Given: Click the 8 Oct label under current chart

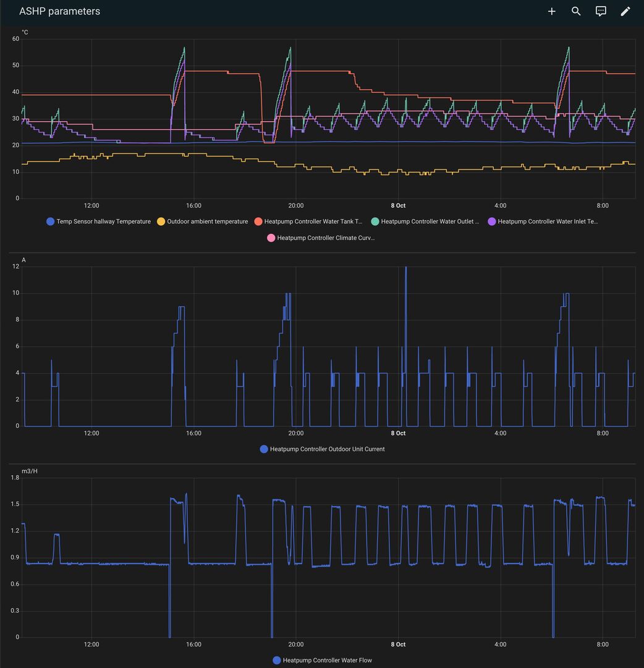Looking at the screenshot, I should [x=398, y=434].
